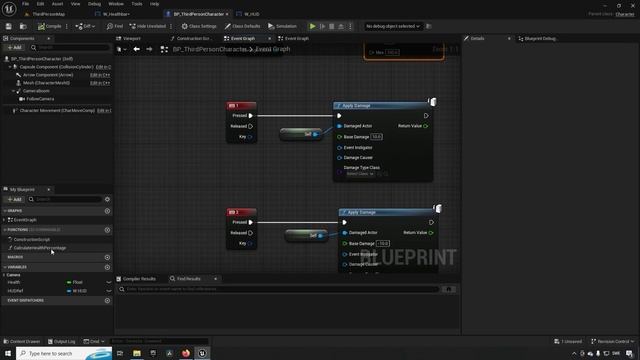
Task: Select Mesh (CharacterMesh0) component
Action: [46, 83]
